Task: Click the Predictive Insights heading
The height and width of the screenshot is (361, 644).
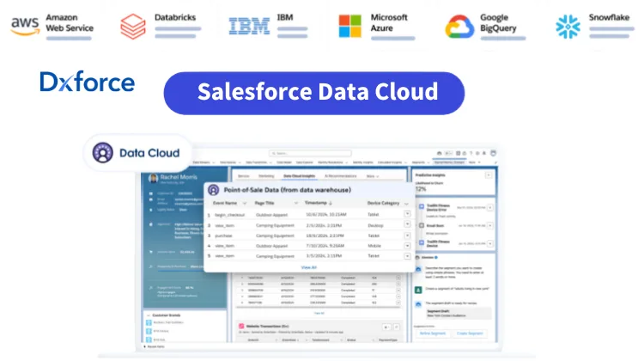Action: 430,175
